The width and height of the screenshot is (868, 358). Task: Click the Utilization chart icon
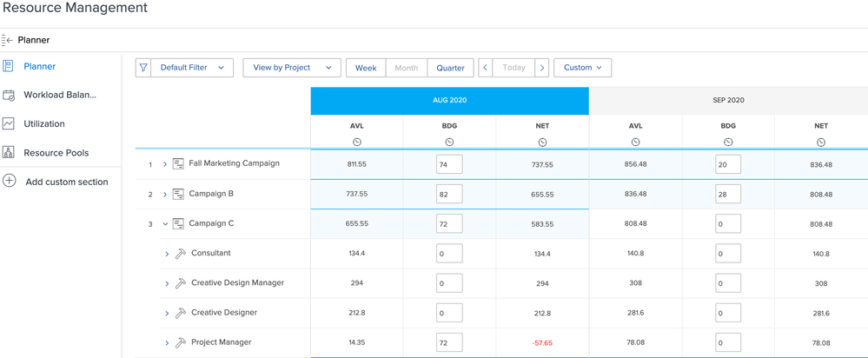(x=9, y=123)
